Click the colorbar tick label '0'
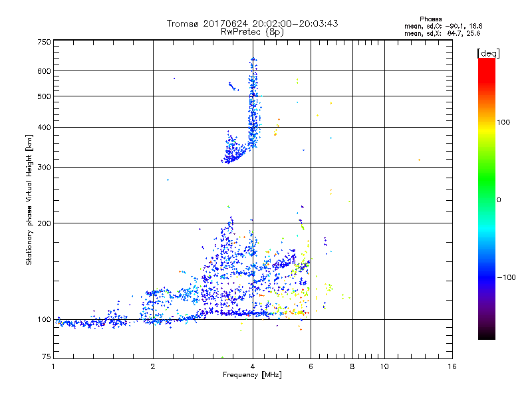Viewport: 532px width, 399px height. tap(499, 200)
